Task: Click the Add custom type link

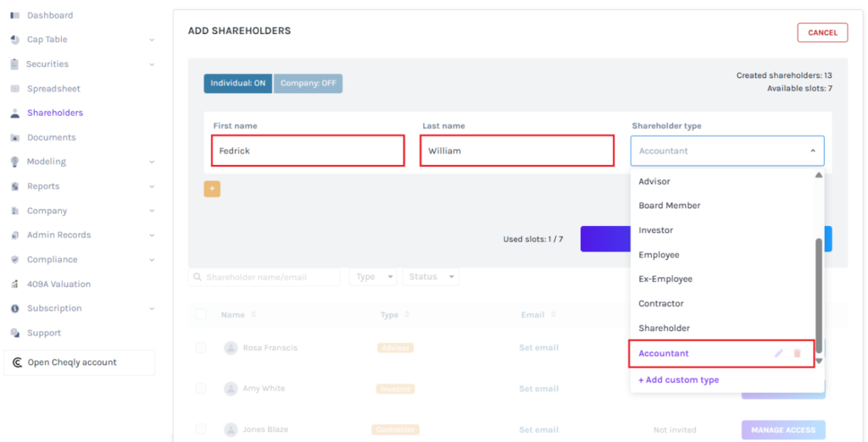Action: pos(678,380)
